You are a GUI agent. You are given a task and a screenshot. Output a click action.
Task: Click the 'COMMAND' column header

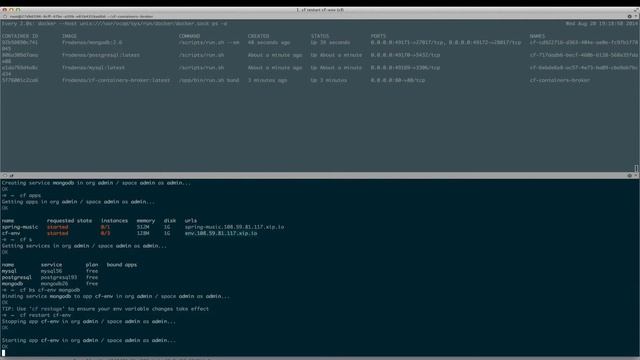pyautogui.click(x=189, y=36)
